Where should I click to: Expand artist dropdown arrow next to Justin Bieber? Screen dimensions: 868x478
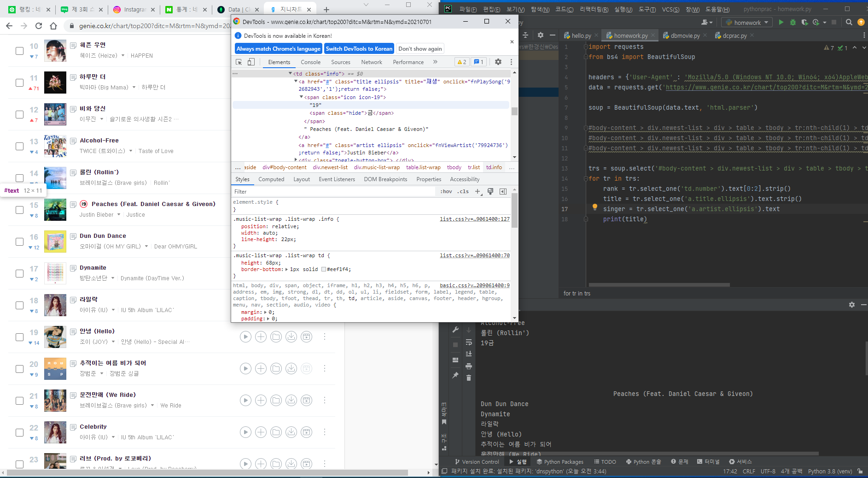pyautogui.click(x=119, y=214)
